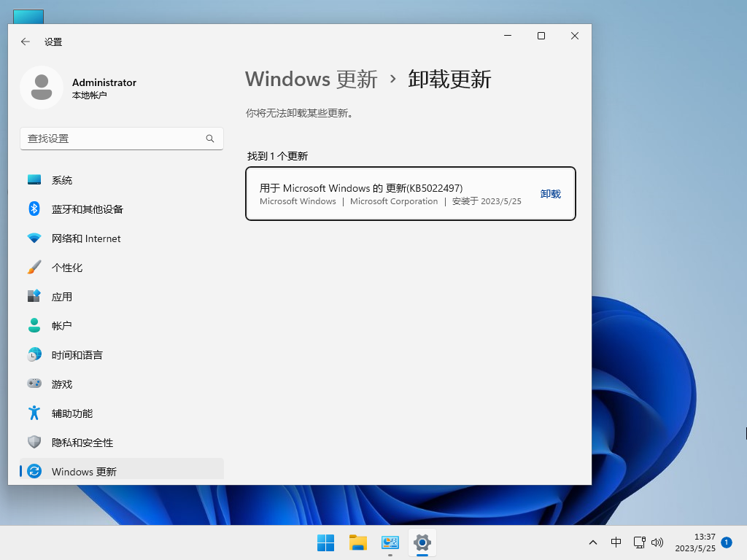Open Network and Internet settings
This screenshot has height=560, width=747.
[x=85, y=238]
